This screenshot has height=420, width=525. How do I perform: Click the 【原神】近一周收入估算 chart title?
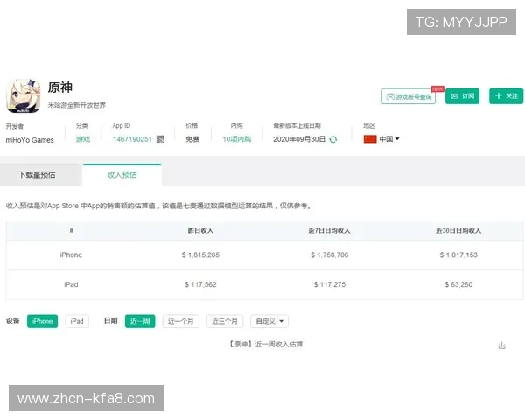(x=267, y=344)
